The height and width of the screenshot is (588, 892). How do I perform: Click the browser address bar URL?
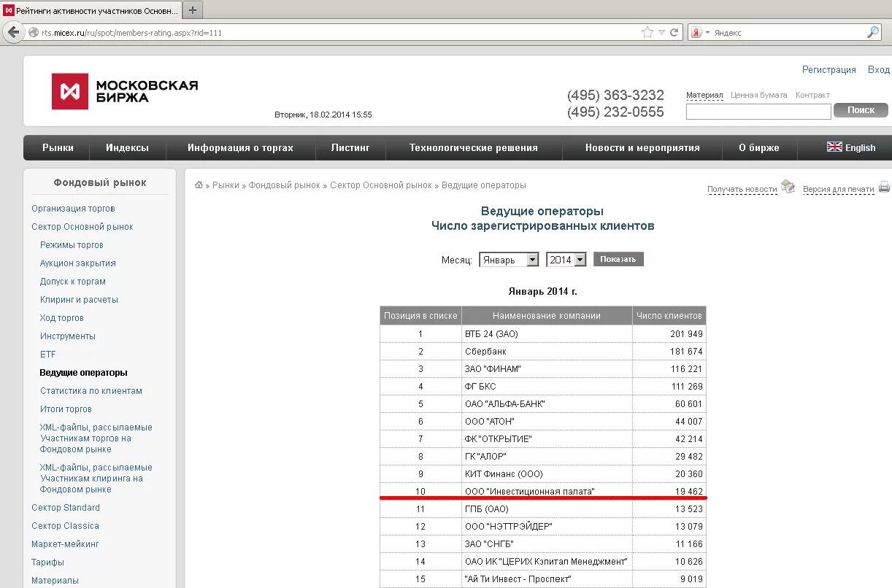pyautogui.click(x=131, y=33)
